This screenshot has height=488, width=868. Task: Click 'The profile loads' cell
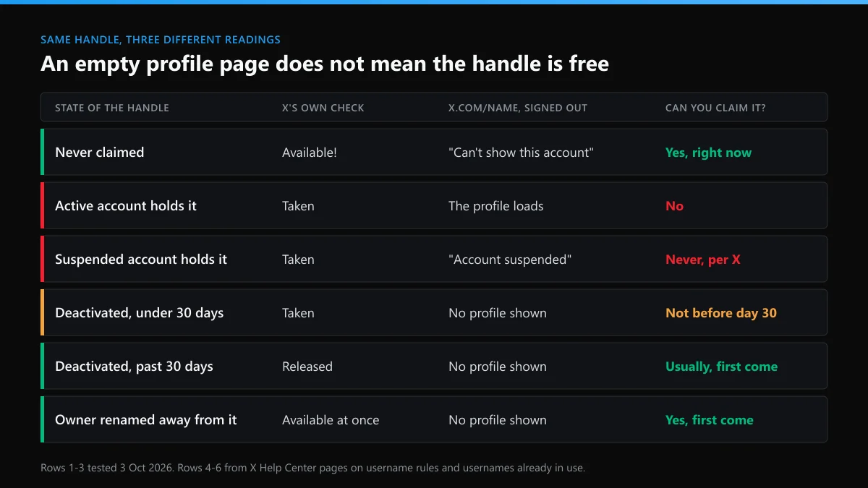pos(496,206)
